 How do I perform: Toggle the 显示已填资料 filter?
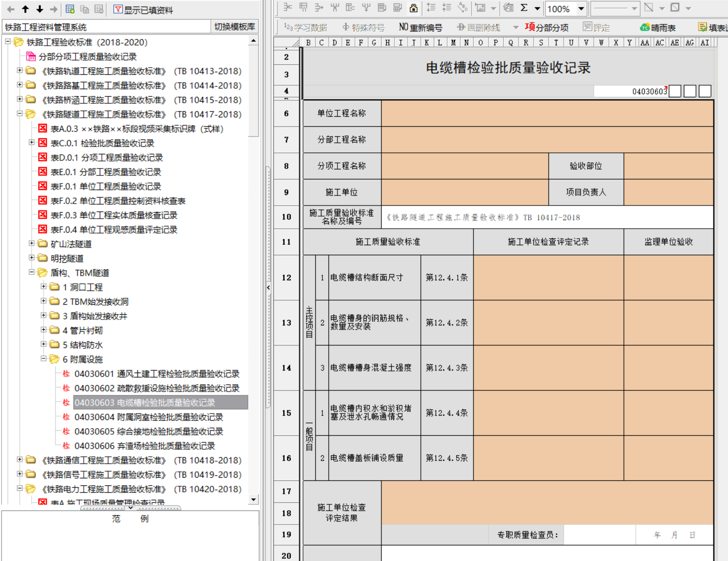pos(143,10)
